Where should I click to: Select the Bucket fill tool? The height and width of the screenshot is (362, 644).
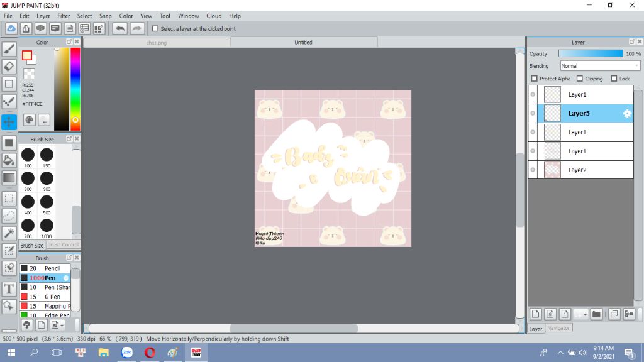tap(9, 160)
